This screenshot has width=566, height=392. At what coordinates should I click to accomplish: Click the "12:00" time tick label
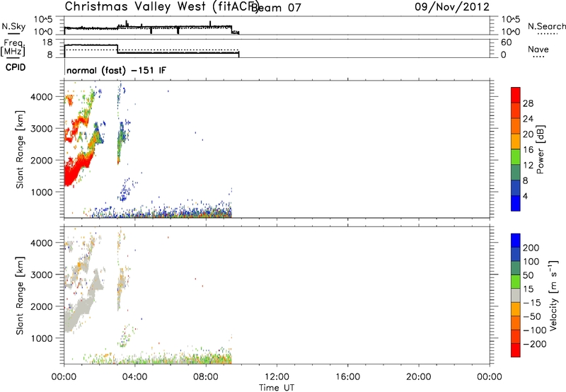coord(277,377)
